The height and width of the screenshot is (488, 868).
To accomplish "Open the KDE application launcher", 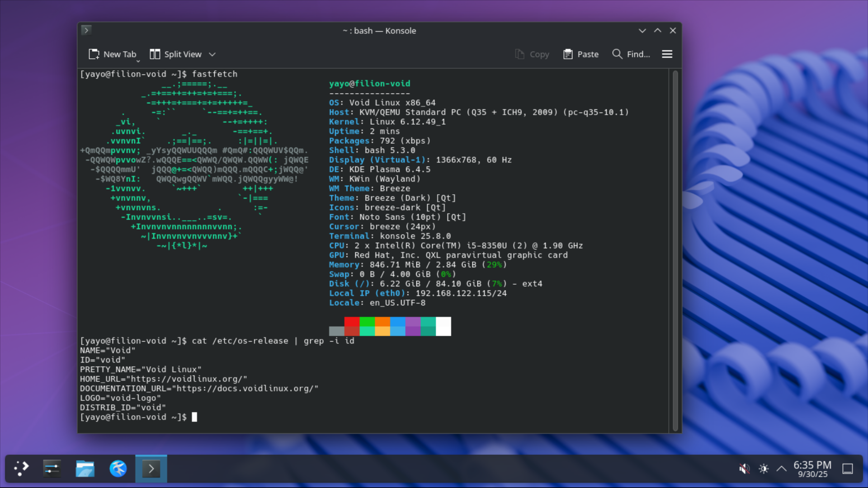I will 21,468.
